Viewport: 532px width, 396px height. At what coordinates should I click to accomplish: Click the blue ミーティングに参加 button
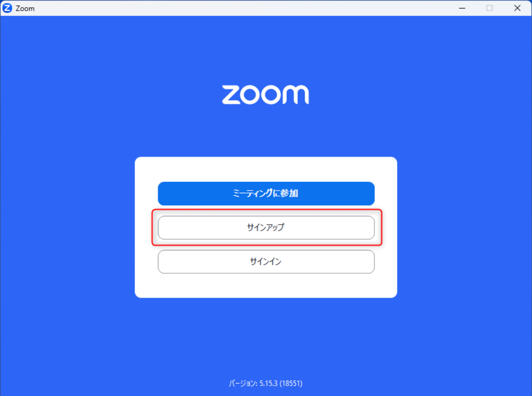pos(266,194)
